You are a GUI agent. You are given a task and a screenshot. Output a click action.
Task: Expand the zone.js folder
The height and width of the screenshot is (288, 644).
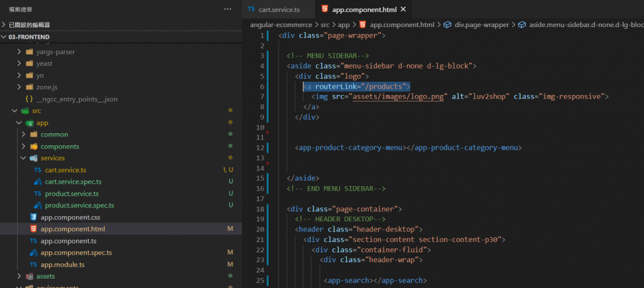[x=19, y=87]
